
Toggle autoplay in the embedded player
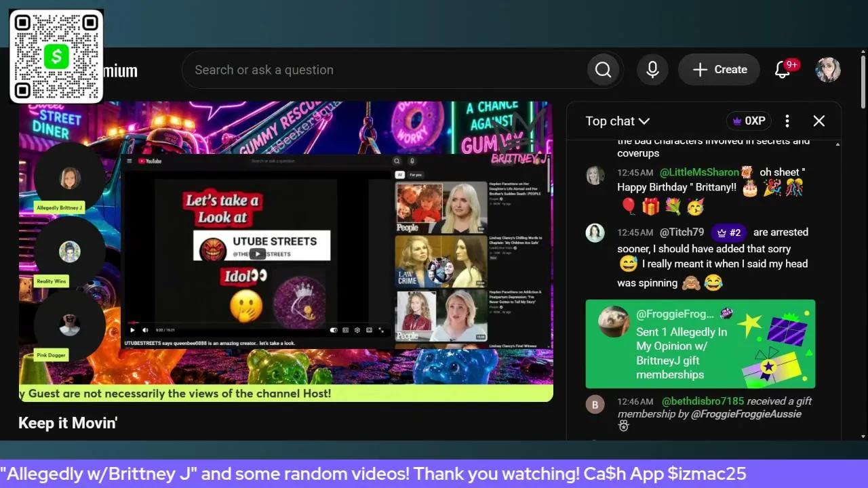coord(334,330)
